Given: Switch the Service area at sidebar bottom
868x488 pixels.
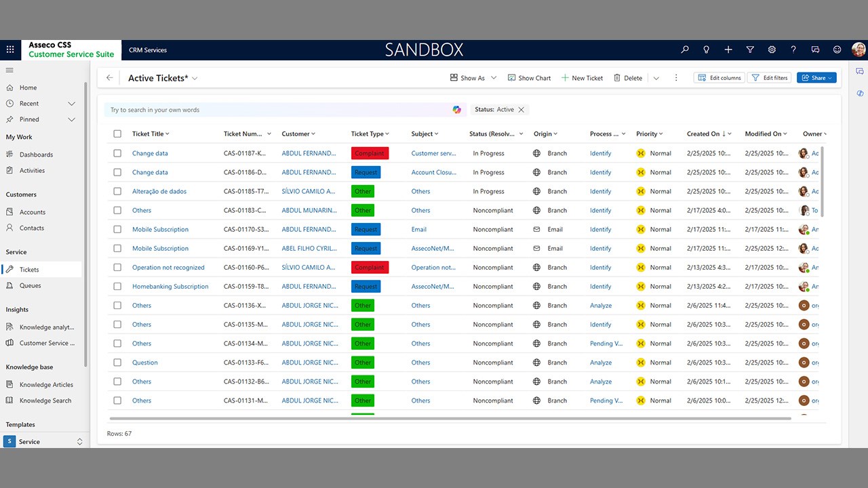Looking at the screenshot, I should click(x=45, y=441).
